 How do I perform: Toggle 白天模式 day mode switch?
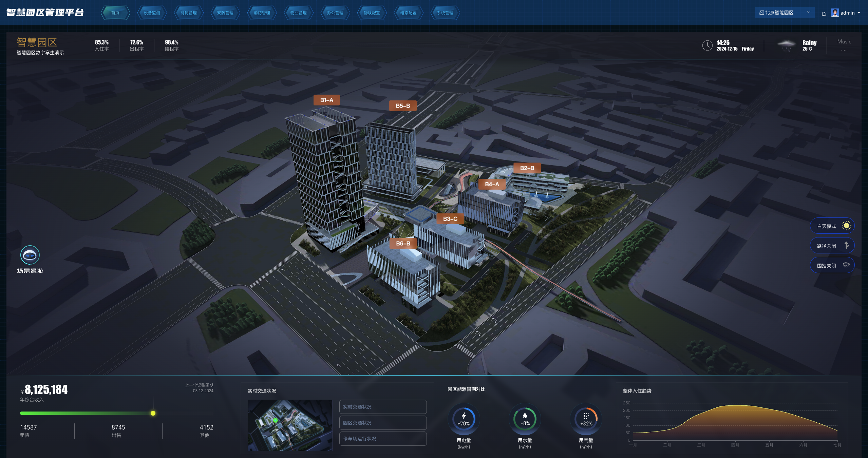pyautogui.click(x=832, y=226)
